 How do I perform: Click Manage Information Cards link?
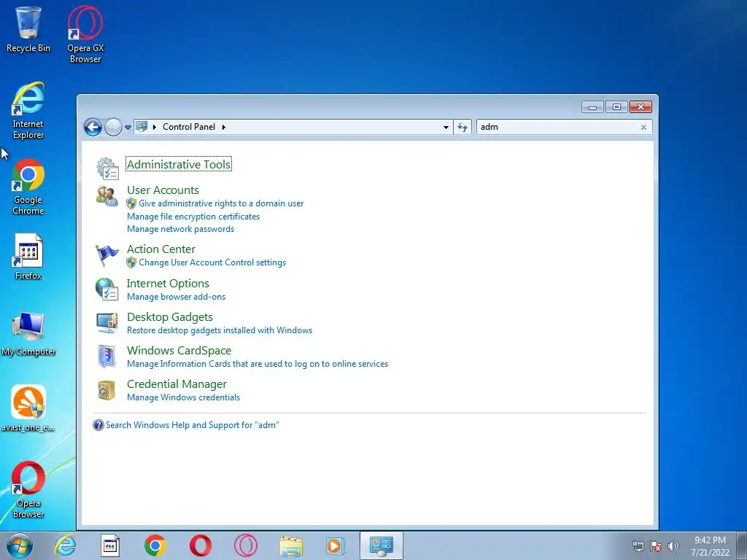[x=258, y=364]
